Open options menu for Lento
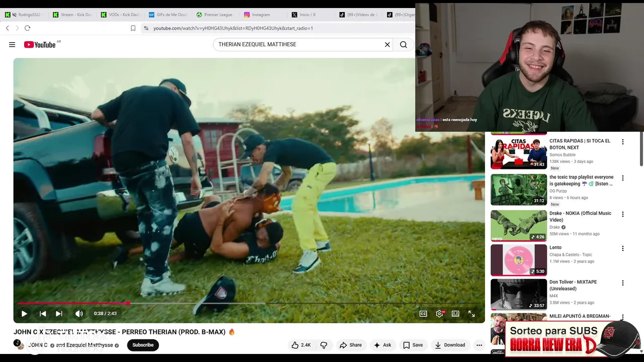The image size is (644, 362). 622,248
